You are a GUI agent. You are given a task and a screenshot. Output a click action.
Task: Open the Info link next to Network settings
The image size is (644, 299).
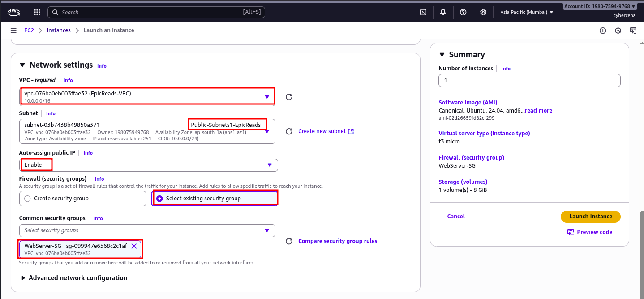pos(102,66)
